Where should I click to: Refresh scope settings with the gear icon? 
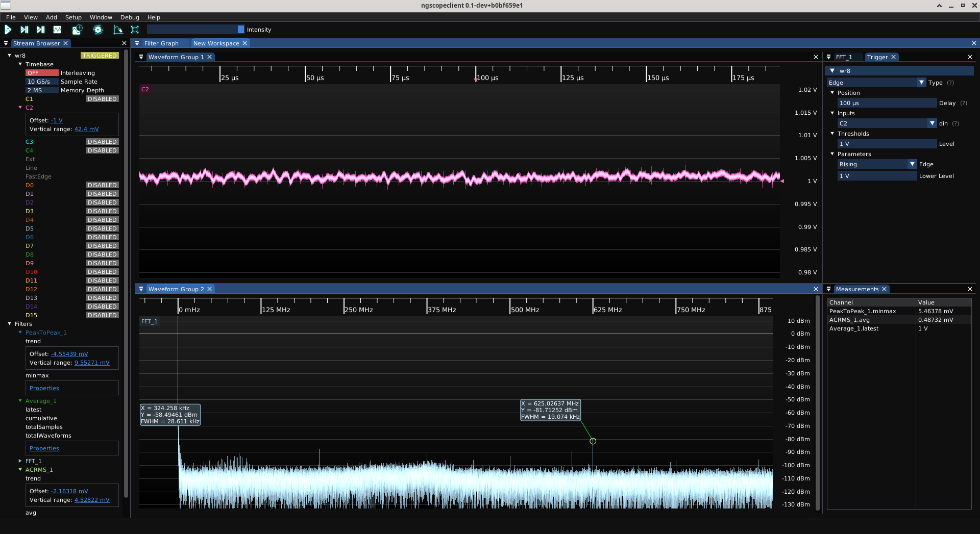pos(98,30)
